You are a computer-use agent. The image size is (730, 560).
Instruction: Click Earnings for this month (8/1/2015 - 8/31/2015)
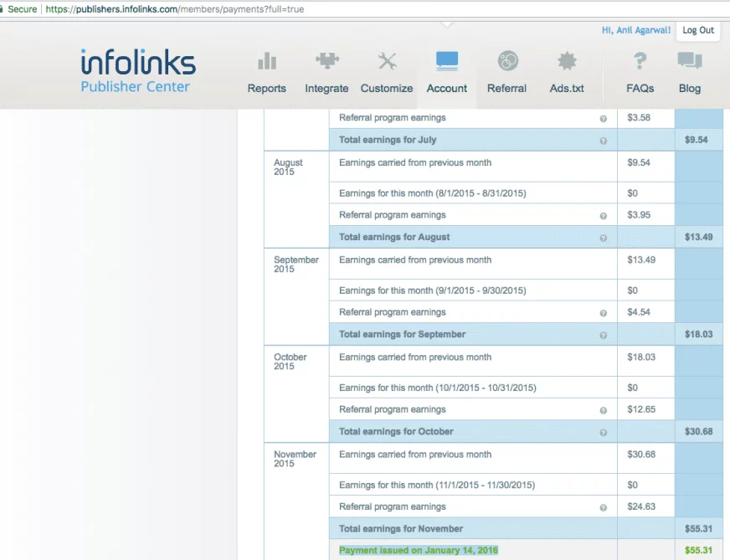click(x=433, y=193)
